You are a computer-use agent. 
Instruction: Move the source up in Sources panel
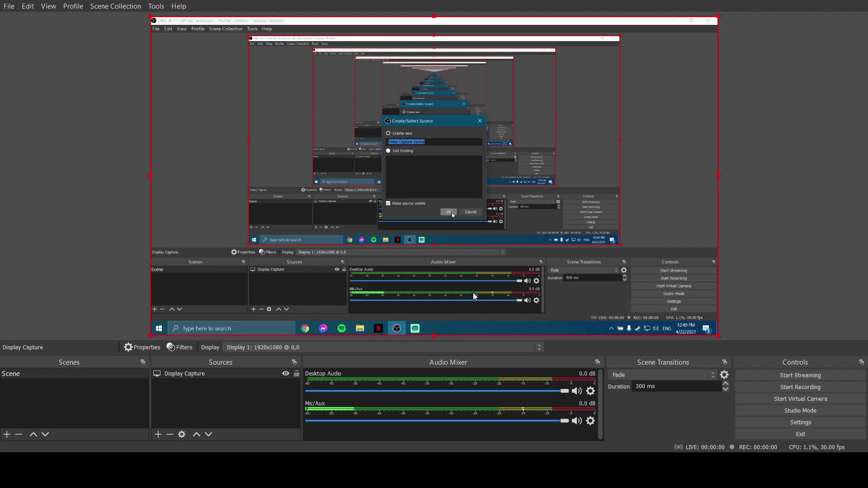point(196,434)
